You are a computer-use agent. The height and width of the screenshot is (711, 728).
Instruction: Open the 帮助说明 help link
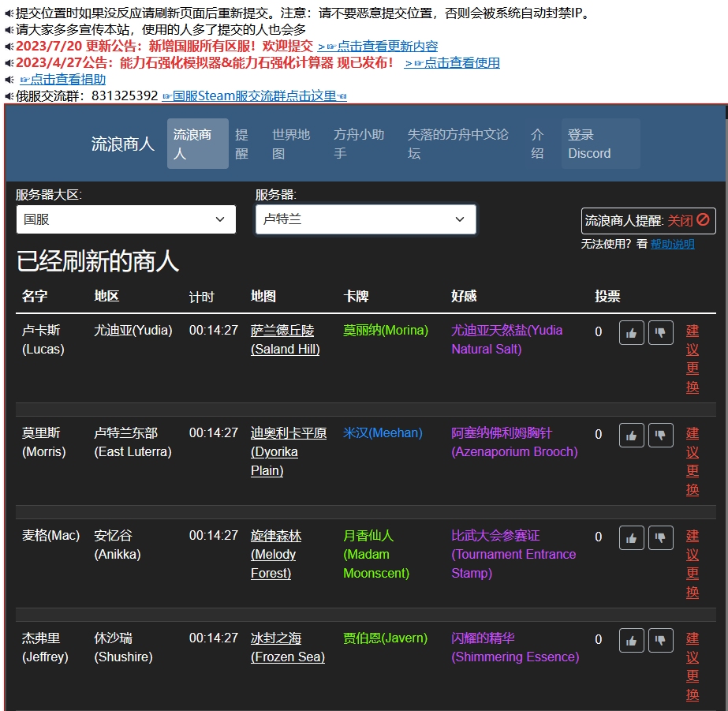click(672, 244)
